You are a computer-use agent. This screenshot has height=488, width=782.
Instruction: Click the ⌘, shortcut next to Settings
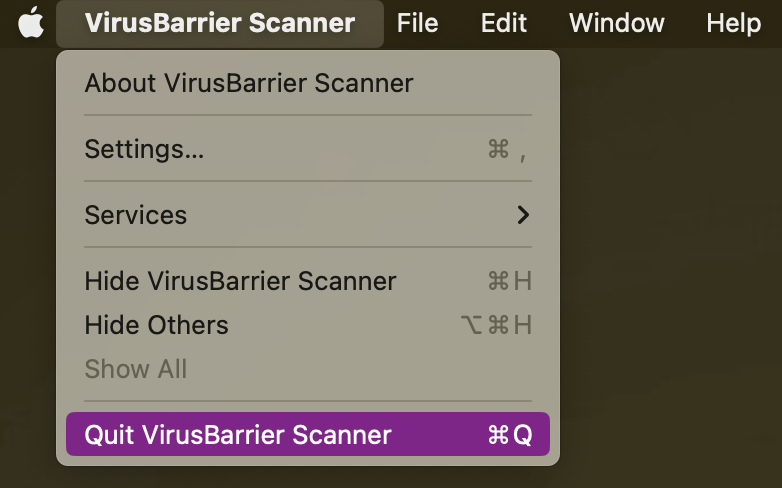click(x=507, y=150)
